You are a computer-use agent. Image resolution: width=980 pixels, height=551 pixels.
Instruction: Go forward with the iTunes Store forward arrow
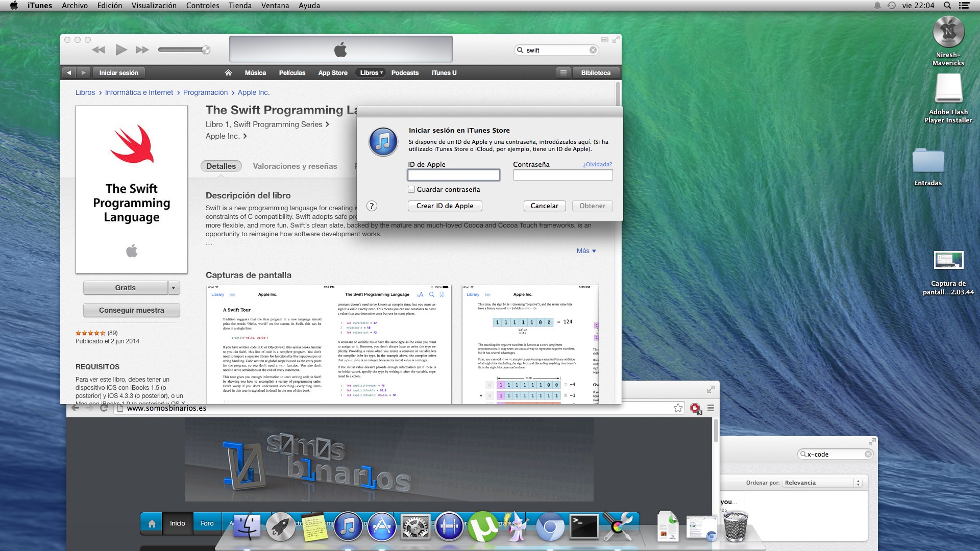(84, 73)
